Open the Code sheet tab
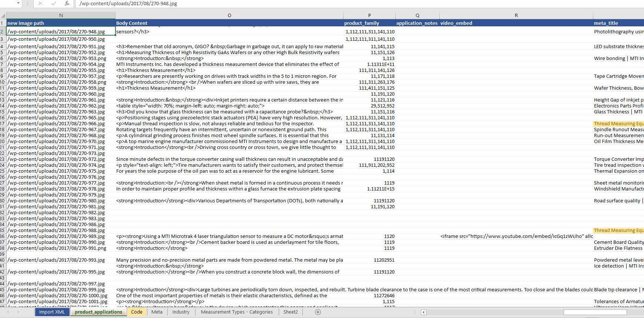644x318 pixels. tap(137, 312)
